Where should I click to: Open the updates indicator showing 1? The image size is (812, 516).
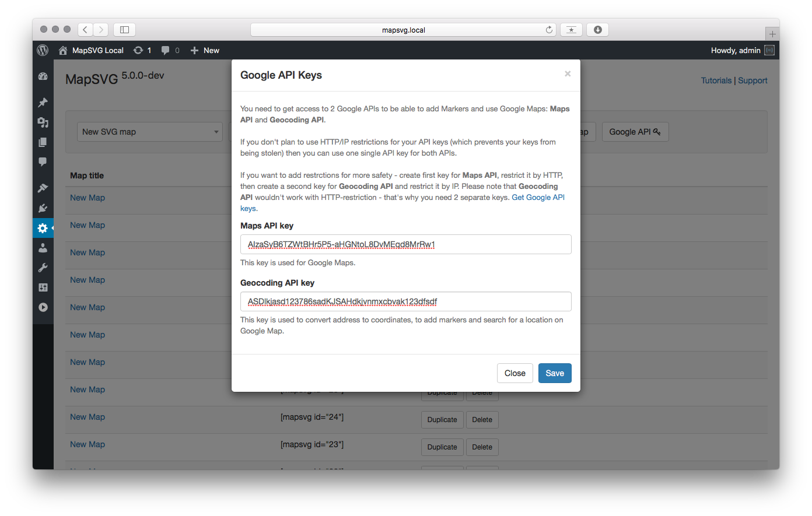(142, 50)
